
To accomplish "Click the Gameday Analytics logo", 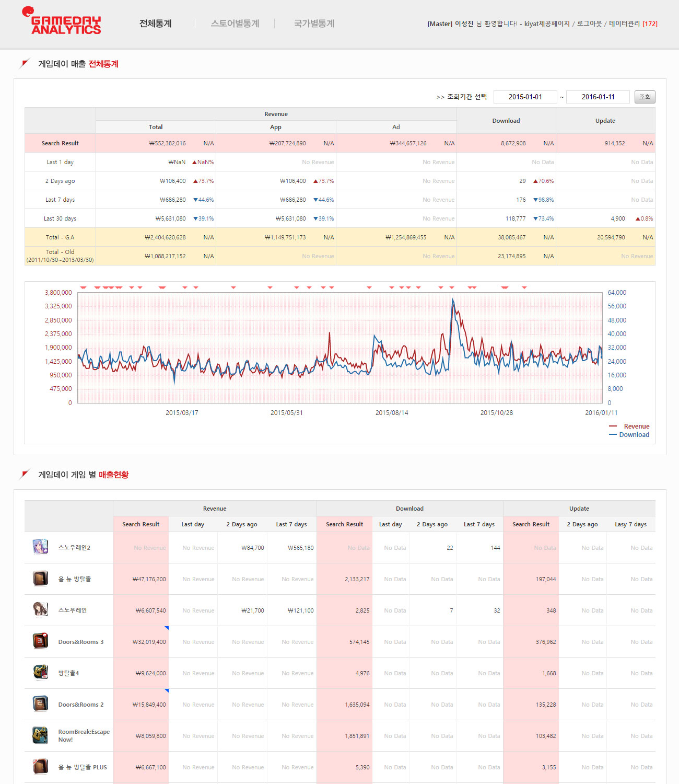I will 62,21.
